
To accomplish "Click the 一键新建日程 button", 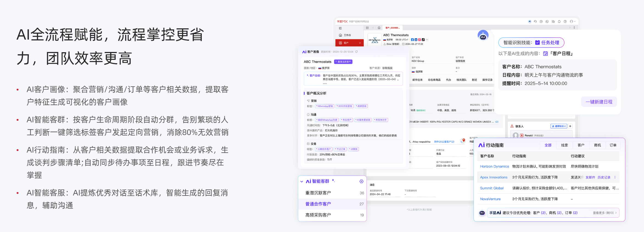I will 599,102.
